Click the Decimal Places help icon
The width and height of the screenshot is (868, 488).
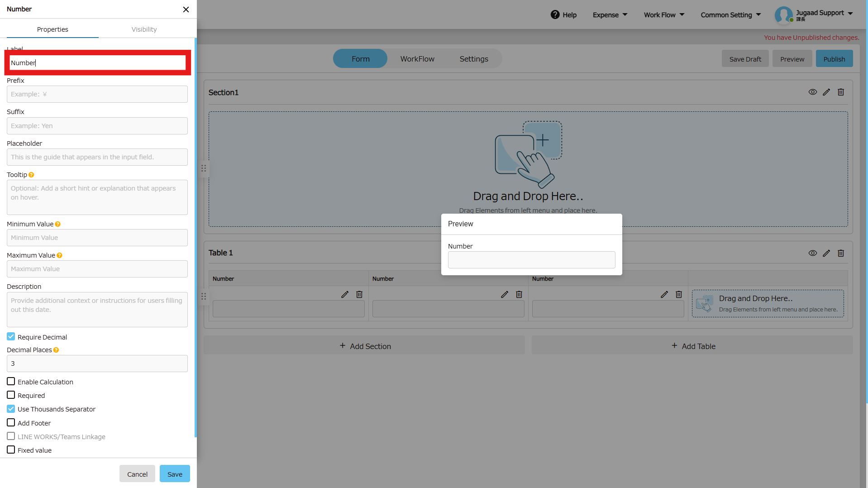(56, 350)
